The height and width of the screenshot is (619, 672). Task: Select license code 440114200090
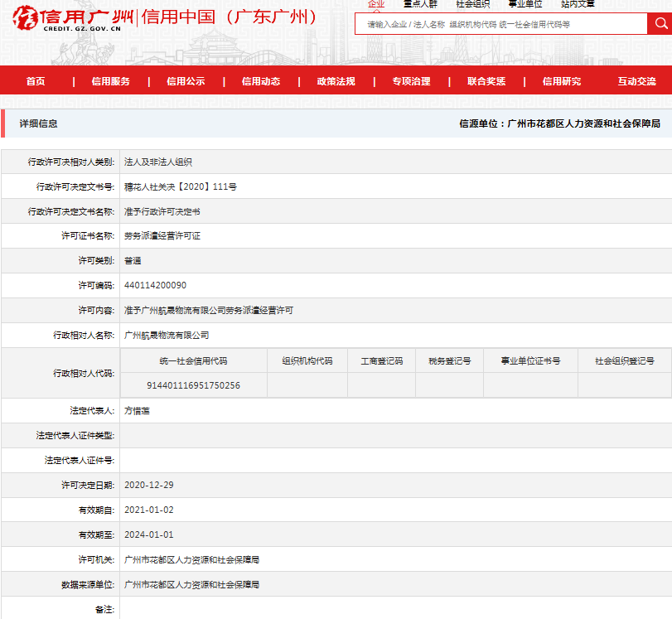(x=155, y=286)
